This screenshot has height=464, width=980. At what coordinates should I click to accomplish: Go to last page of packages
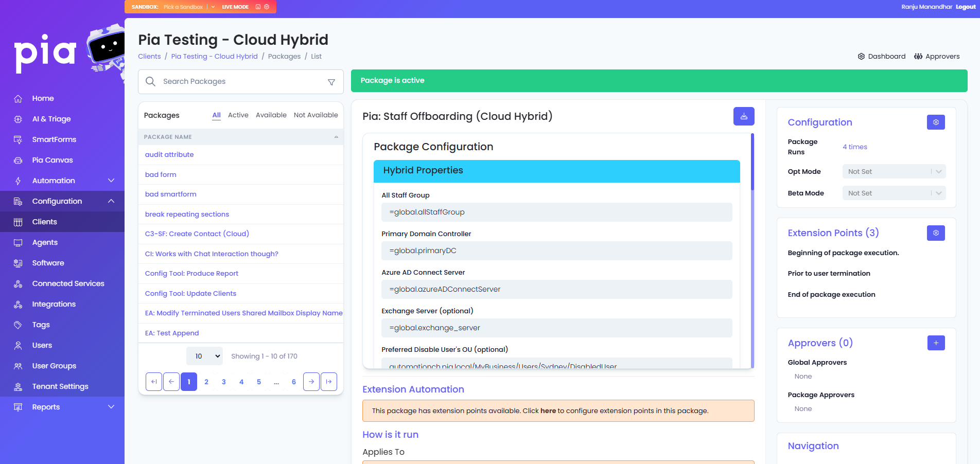coord(329,382)
